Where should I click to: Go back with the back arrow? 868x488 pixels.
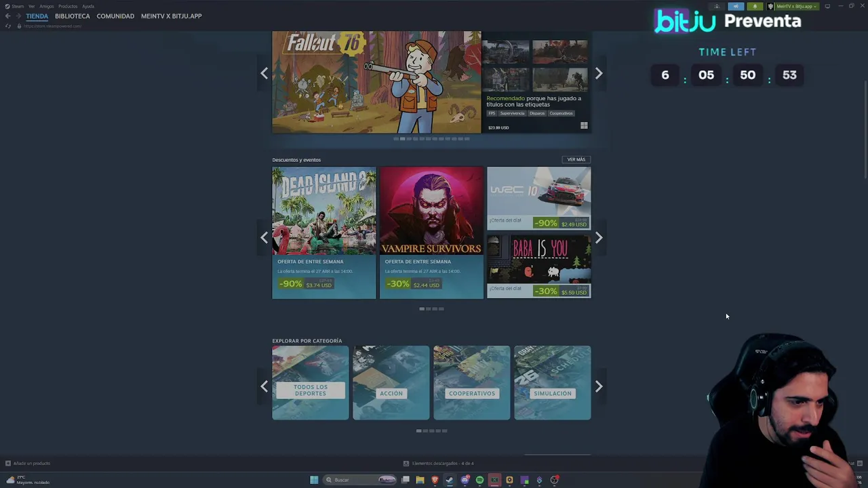[x=7, y=16]
